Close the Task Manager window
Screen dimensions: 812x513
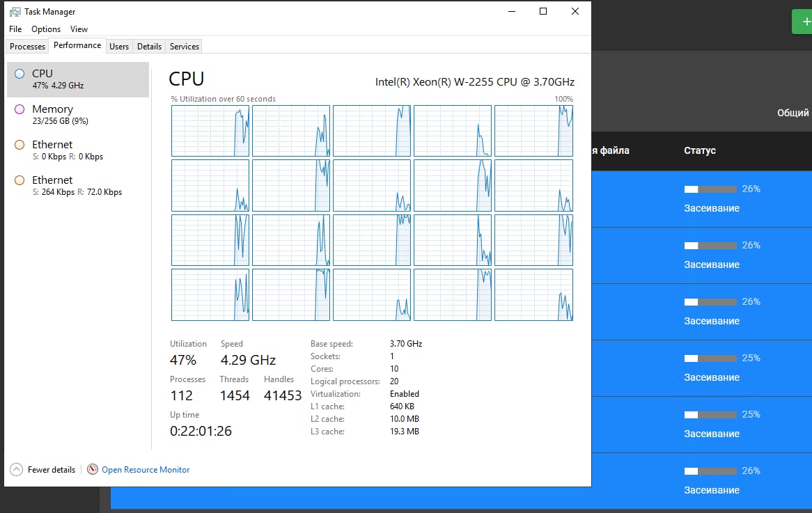(575, 11)
